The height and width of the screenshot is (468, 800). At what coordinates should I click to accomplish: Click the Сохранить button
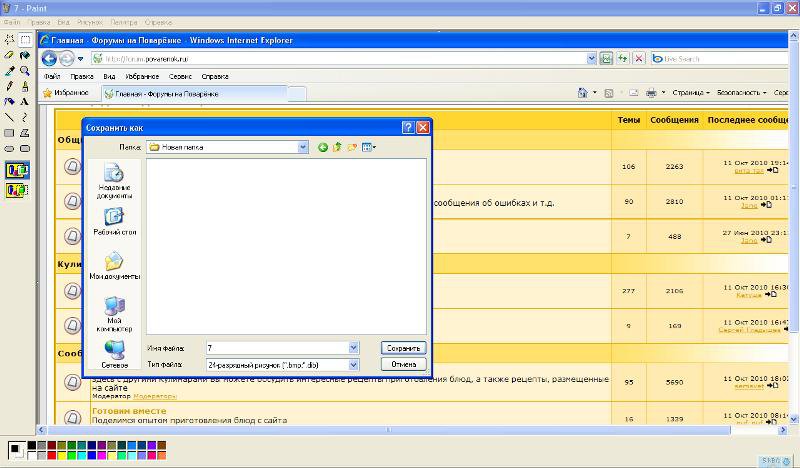pyautogui.click(x=403, y=348)
